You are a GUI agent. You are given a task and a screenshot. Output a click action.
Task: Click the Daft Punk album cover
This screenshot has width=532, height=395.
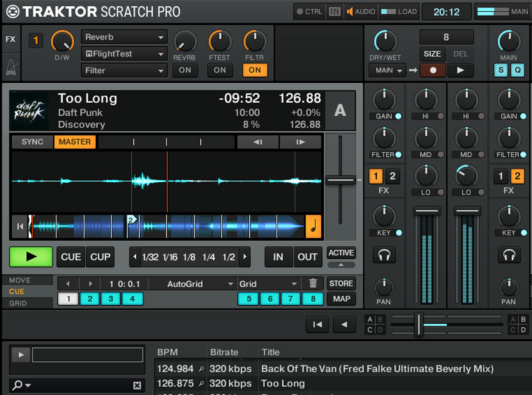click(29, 111)
